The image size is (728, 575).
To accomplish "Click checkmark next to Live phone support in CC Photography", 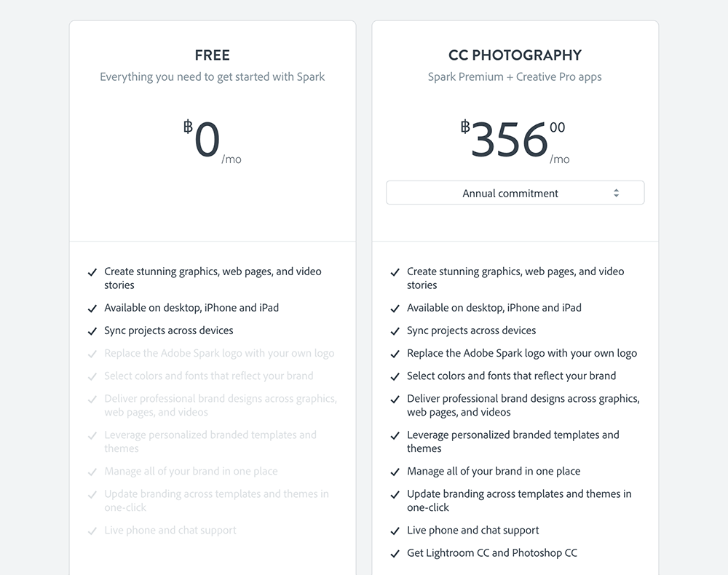I will pyautogui.click(x=395, y=531).
